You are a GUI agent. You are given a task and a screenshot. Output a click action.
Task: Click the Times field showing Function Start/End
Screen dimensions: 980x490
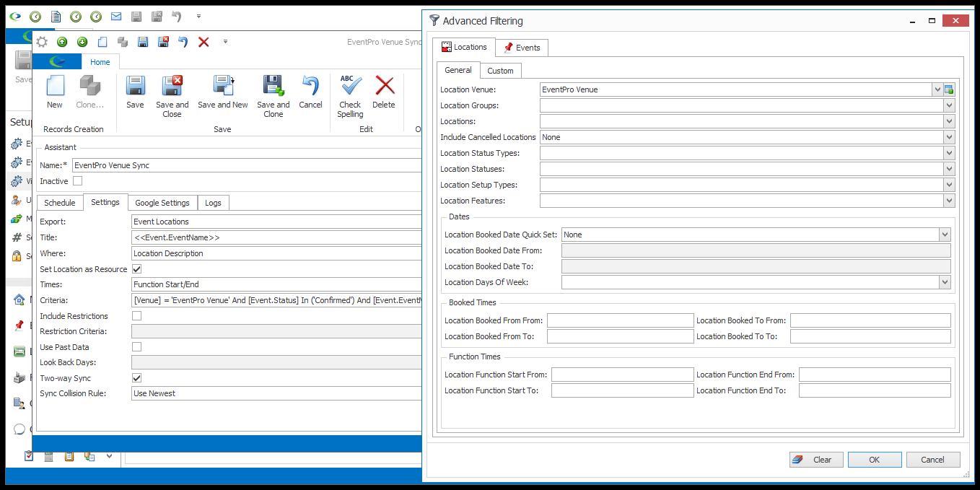[x=276, y=284]
